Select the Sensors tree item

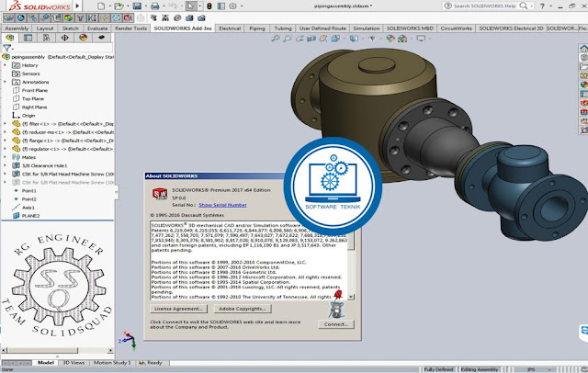tap(30, 73)
